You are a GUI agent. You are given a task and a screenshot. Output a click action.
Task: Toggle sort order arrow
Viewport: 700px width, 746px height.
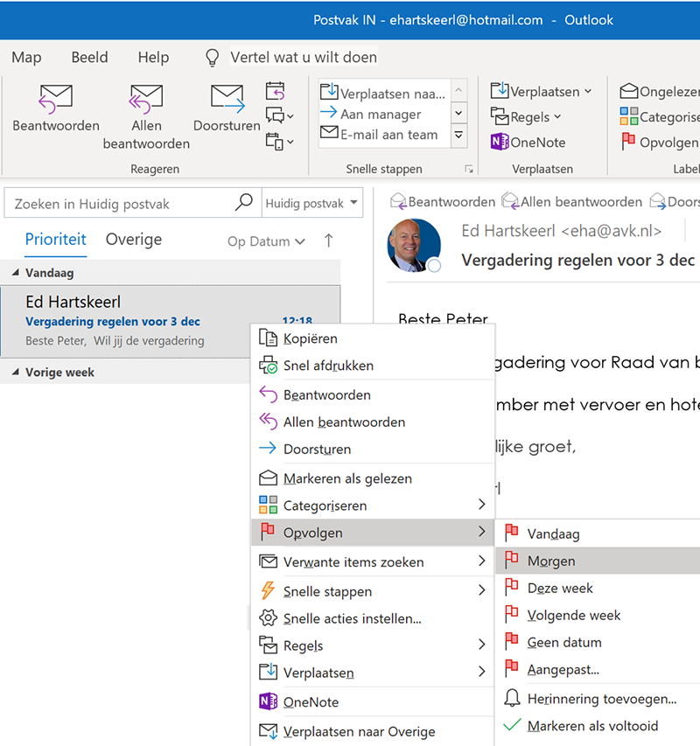click(x=328, y=241)
